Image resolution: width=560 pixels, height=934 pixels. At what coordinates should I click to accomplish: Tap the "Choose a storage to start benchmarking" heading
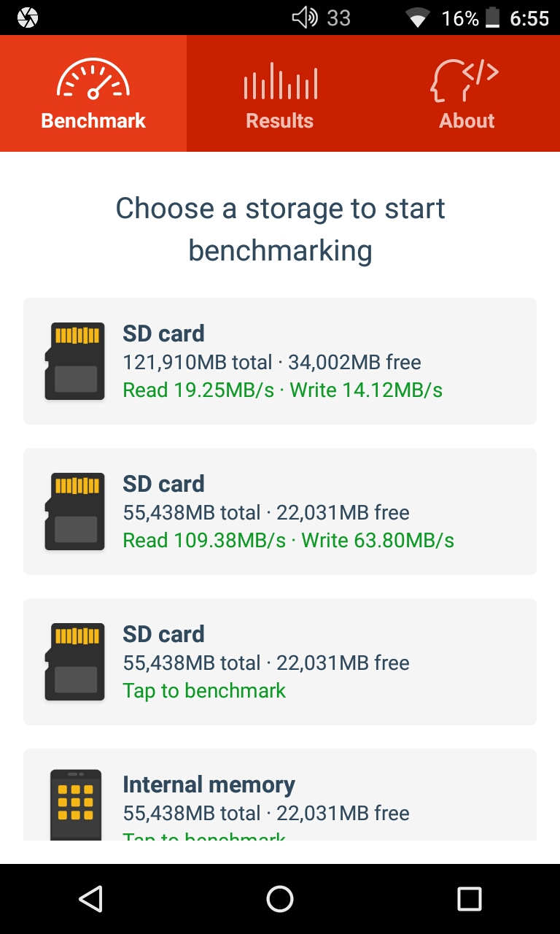[280, 229]
